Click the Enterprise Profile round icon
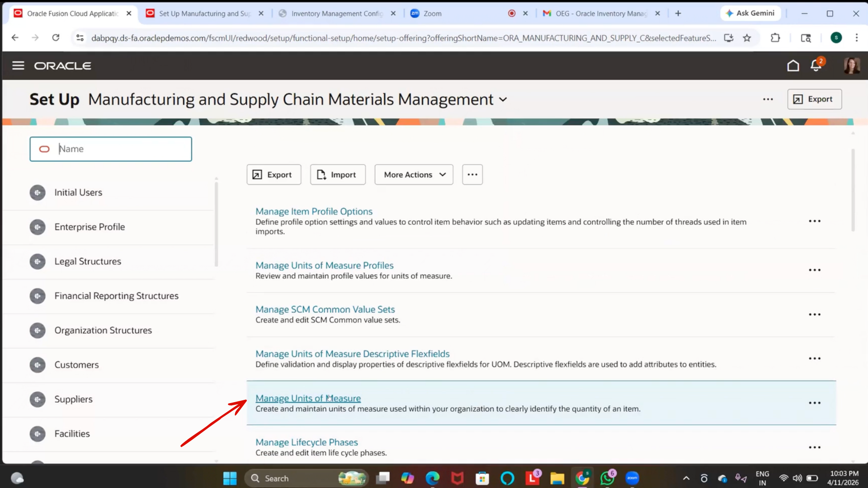Image resolution: width=868 pixels, height=488 pixels. coord(38,227)
